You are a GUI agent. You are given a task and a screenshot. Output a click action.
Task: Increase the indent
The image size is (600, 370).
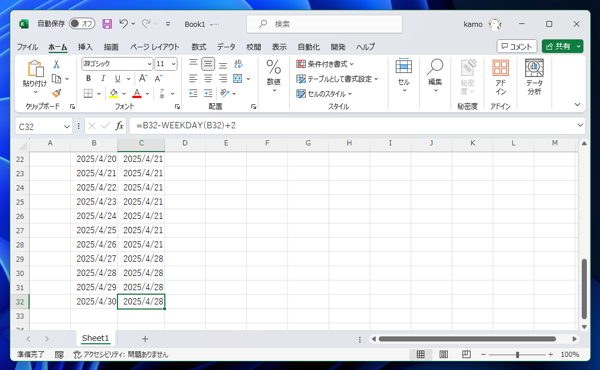tap(208, 93)
